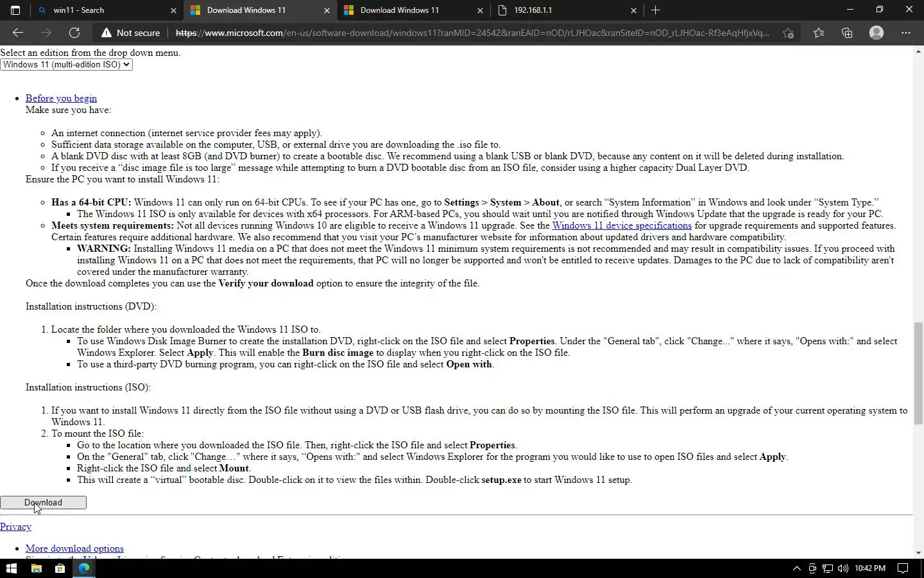
Task: Open the user profile icon
Action: pyautogui.click(x=877, y=33)
